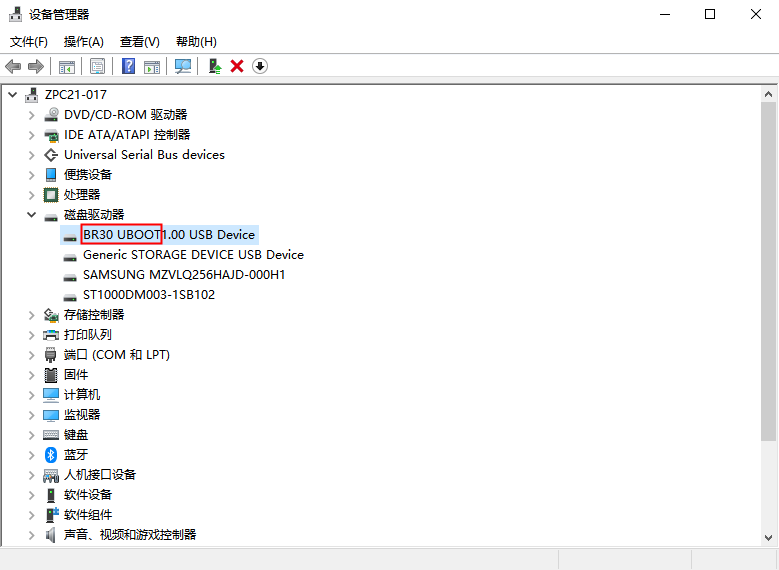Image resolution: width=779 pixels, height=570 pixels.
Task: Open the 查看(V) menu
Action: (x=139, y=42)
